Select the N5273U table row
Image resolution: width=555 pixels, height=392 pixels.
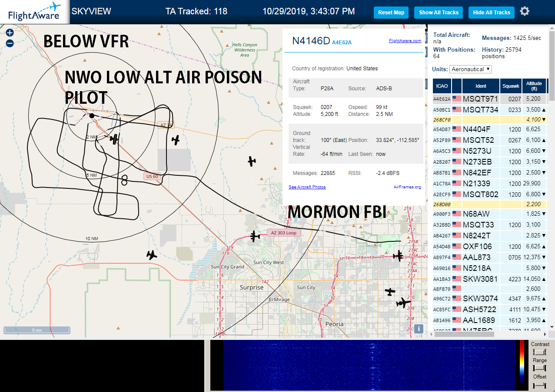coord(490,151)
